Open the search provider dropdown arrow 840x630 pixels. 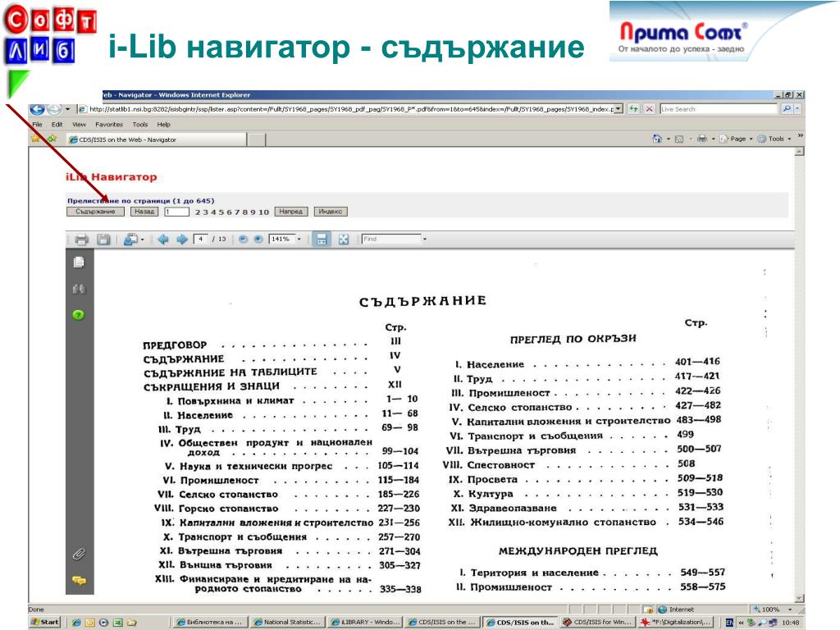(797, 109)
